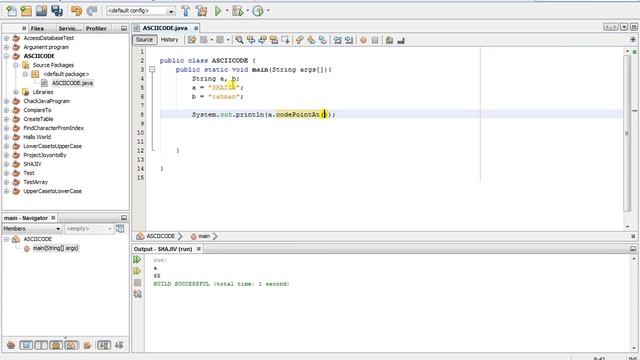Run the project with the green play icon

[x=218, y=11]
